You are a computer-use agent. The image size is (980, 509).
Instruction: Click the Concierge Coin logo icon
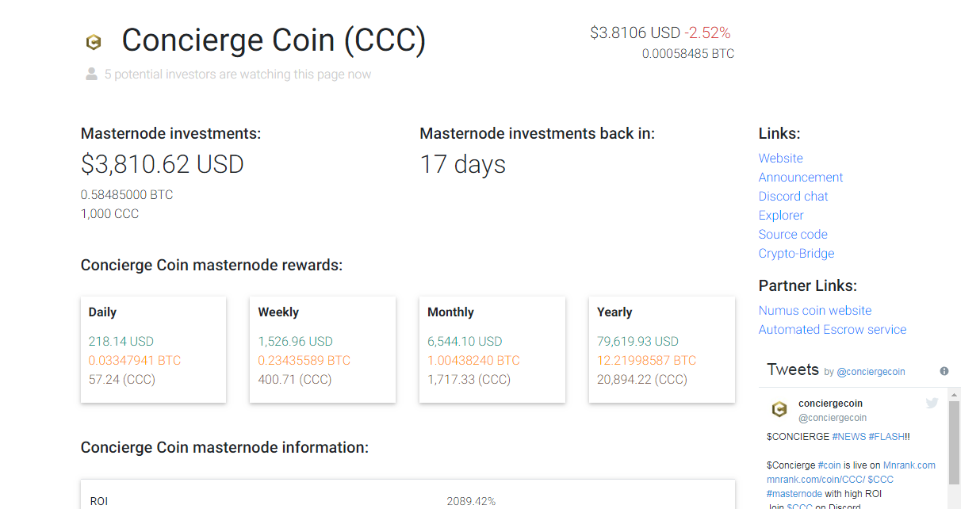click(94, 43)
